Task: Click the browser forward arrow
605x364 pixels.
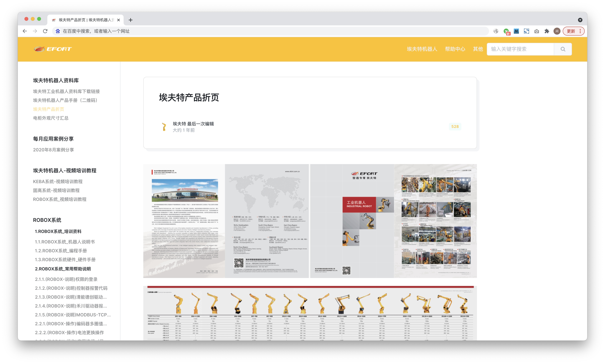Action: pos(35,31)
